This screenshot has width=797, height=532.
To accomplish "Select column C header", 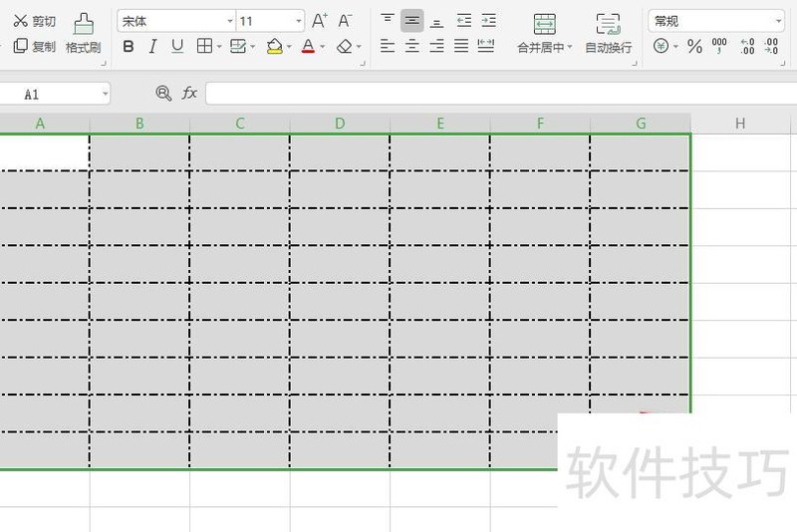I will (x=239, y=124).
